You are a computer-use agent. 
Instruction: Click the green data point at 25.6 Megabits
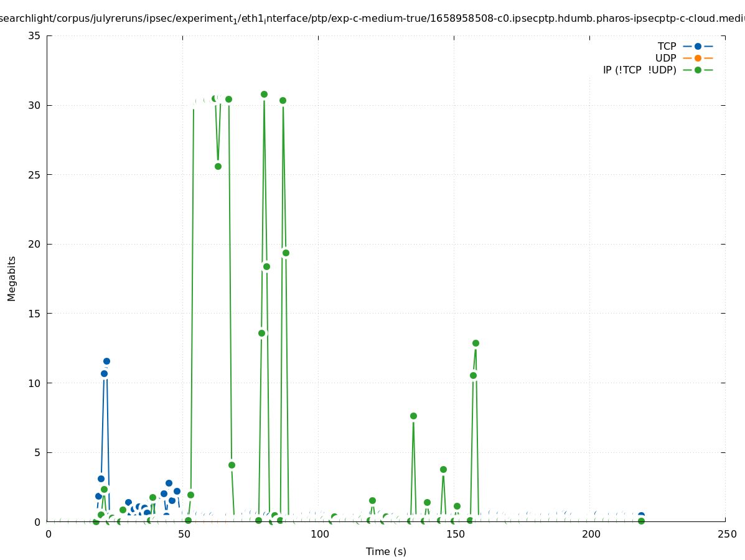click(218, 166)
